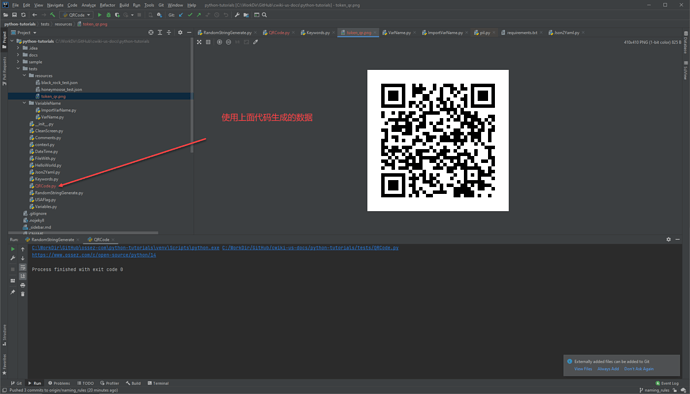This screenshot has height=394, width=690.
Task: Navigate back with the left arrow icon
Action: (x=35, y=15)
